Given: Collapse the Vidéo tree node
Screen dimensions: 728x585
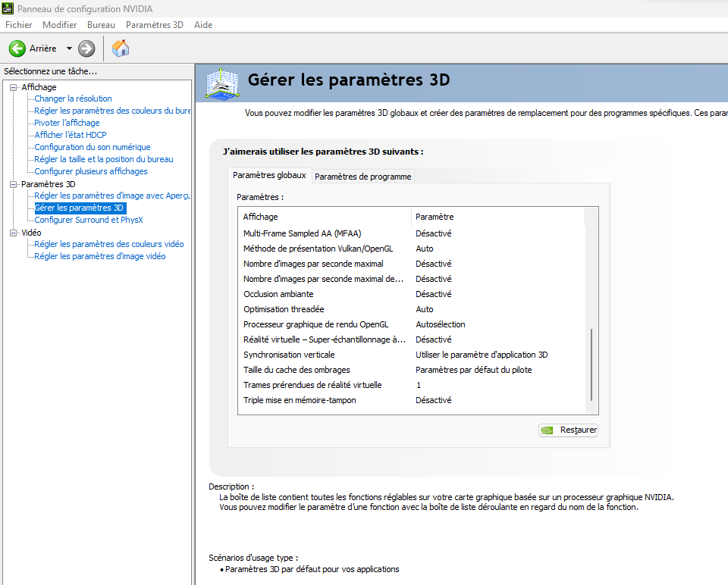Looking at the screenshot, I should 13,233.
